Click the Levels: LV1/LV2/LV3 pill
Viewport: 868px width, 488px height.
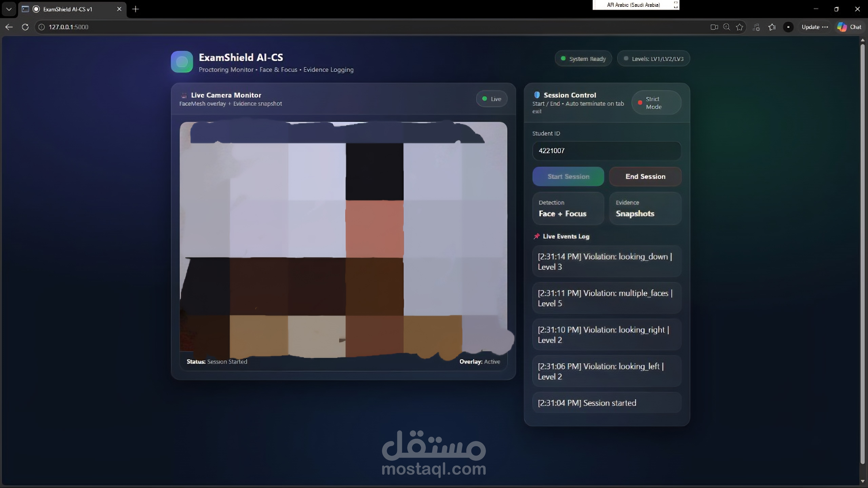click(654, 59)
